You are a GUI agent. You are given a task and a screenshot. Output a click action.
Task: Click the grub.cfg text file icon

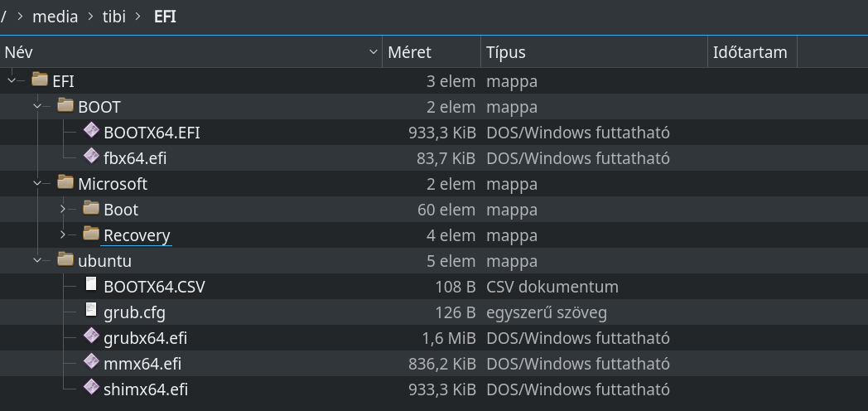point(91,310)
